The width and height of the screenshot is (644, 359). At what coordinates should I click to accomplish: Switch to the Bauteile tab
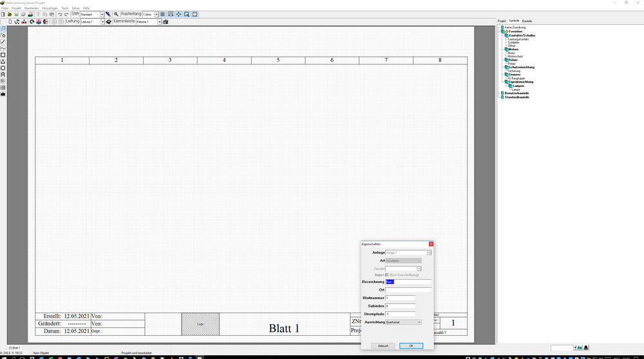pos(527,21)
